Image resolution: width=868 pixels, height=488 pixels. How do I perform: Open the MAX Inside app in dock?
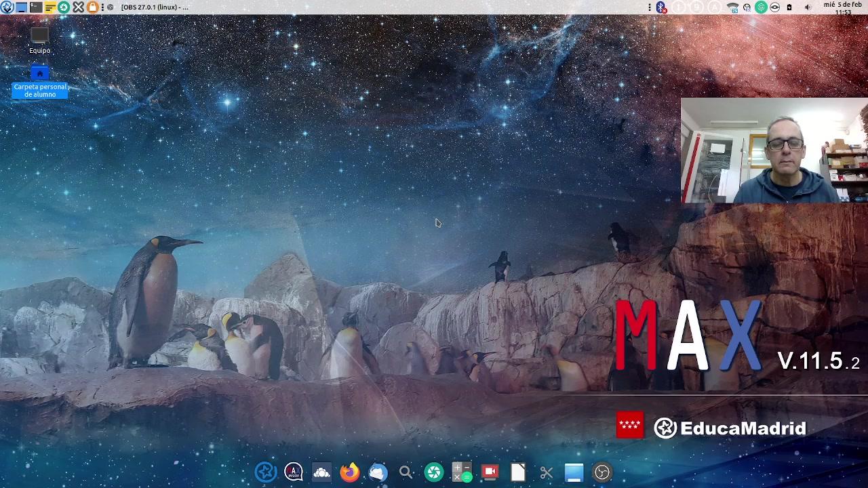coord(294,472)
